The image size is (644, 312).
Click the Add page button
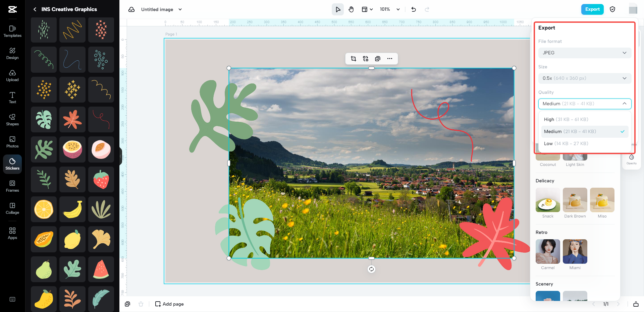tap(169, 304)
